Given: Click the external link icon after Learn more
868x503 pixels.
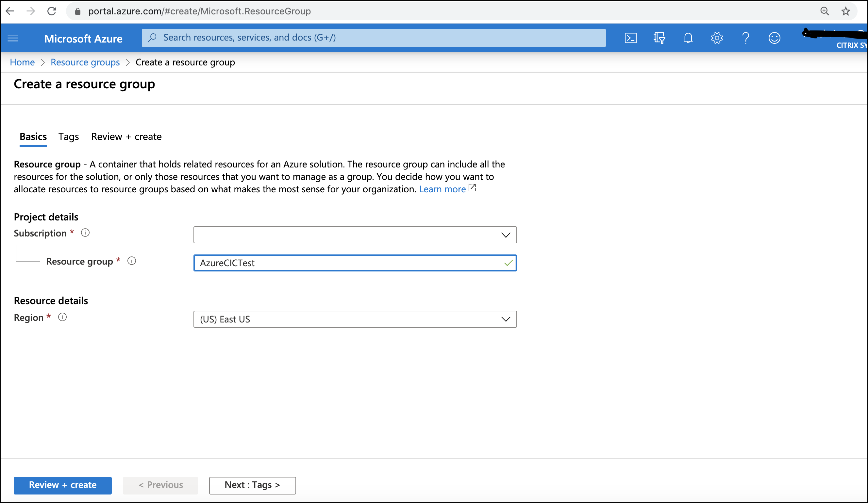Looking at the screenshot, I should [x=472, y=188].
